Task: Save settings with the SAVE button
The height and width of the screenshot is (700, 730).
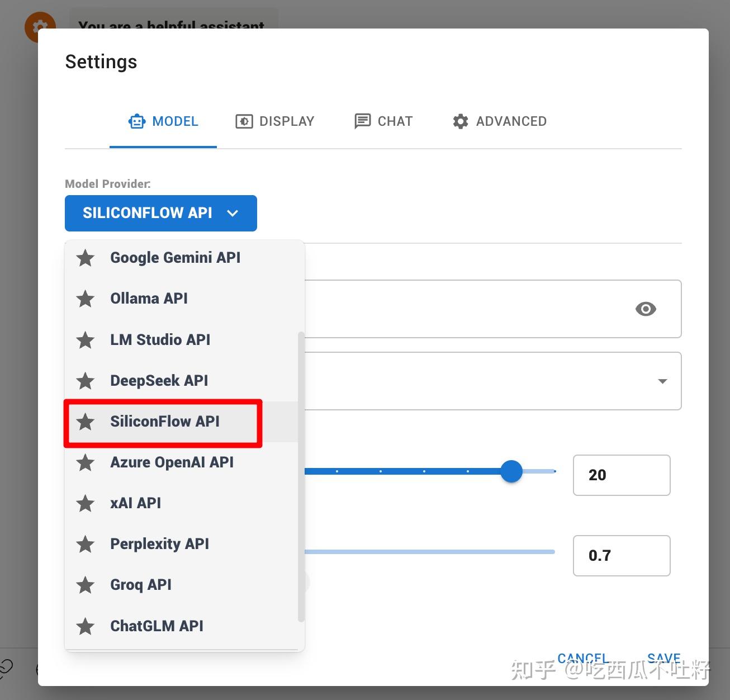Action: tap(663, 658)
